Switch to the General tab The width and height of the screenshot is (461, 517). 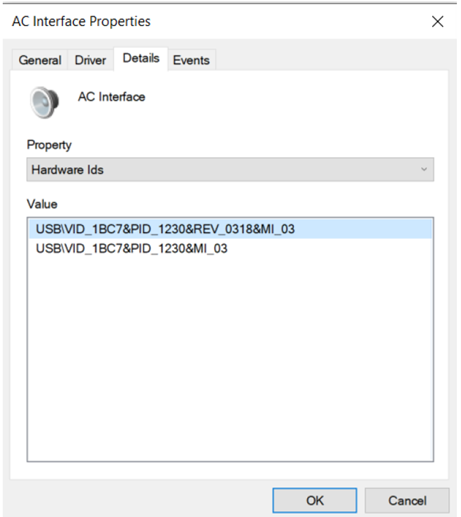(x=40, y=60)
